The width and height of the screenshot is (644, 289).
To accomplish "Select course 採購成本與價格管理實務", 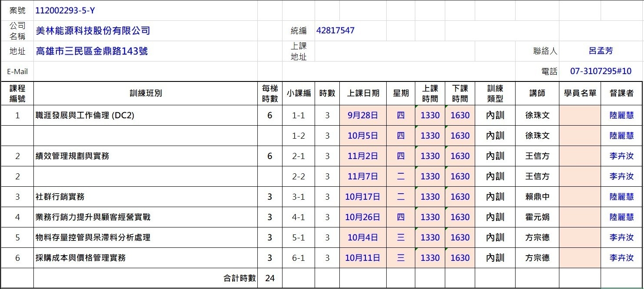I will point(81,258).
